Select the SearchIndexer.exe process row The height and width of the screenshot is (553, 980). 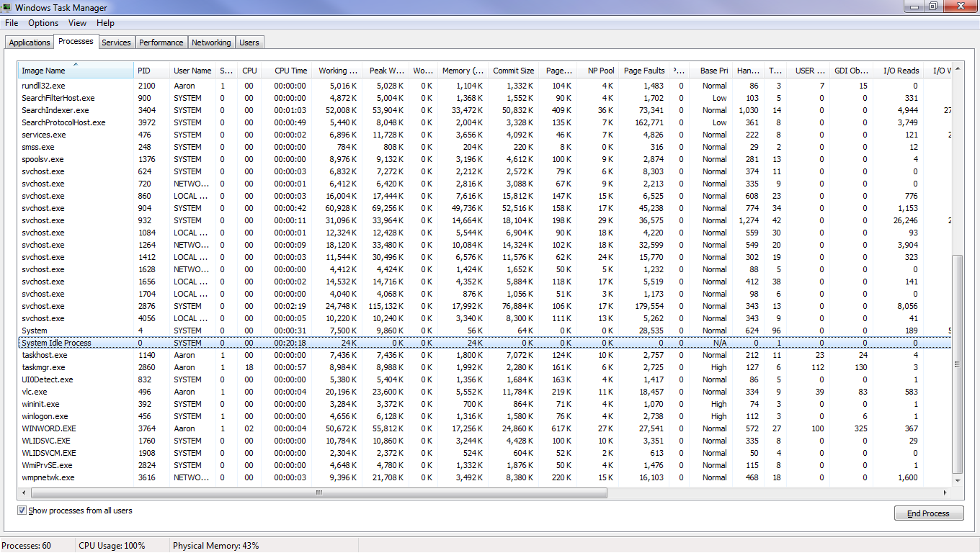55,110
